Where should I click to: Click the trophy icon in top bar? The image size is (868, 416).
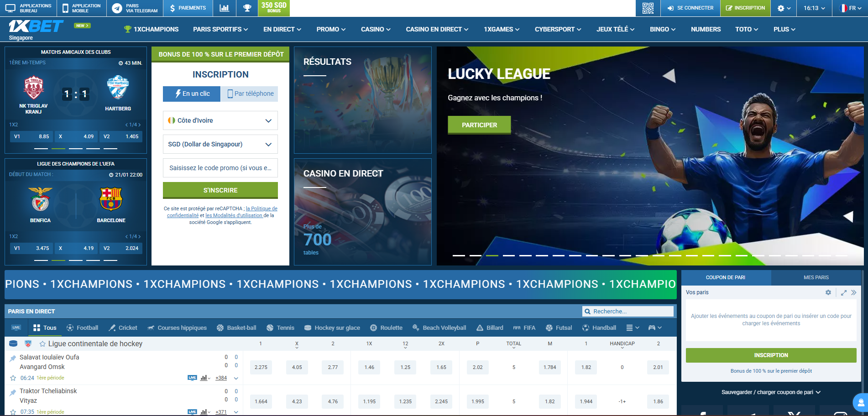click(x=247, y=8)
